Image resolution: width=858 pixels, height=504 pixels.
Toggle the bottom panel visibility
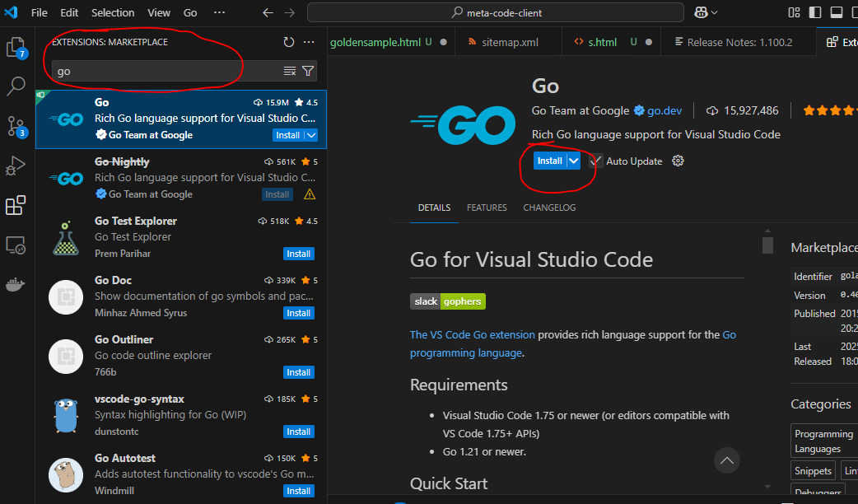click(x=836, y=12)
